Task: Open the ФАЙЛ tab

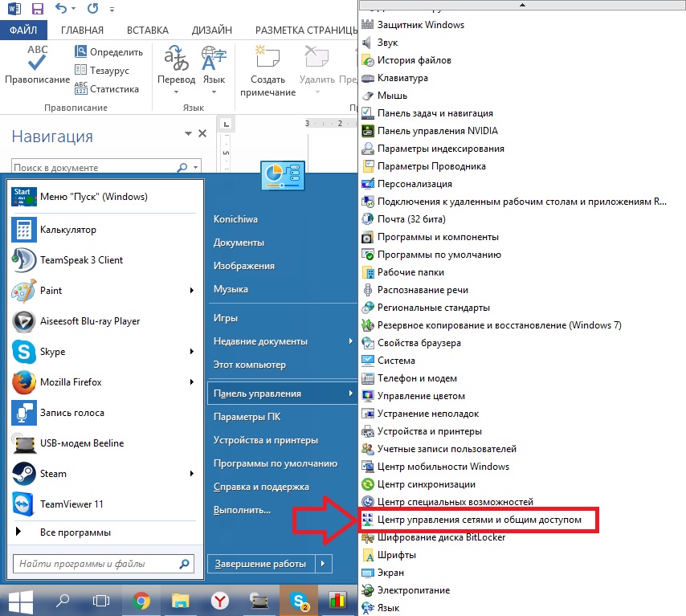Action: [x=23, y=31]
